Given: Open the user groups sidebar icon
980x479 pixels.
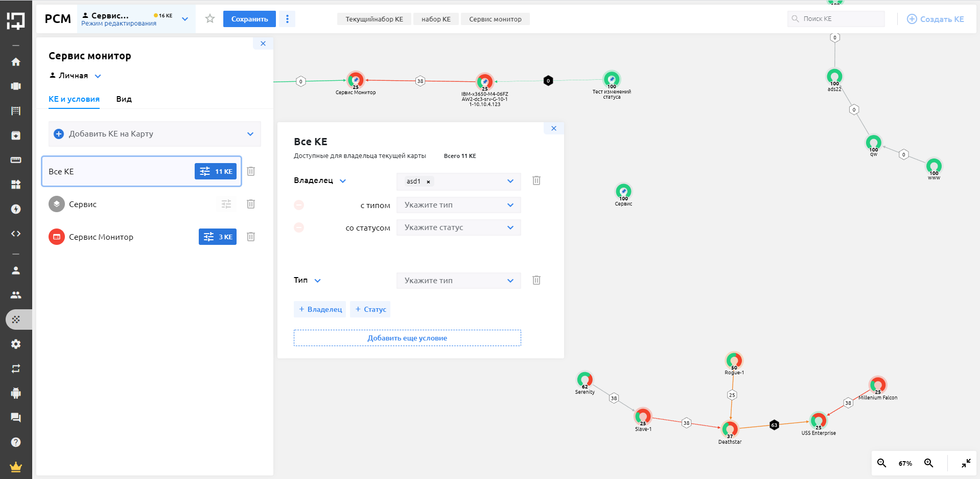Looking at the screenshot, I should pyautogui.click(x=16, y=295).
